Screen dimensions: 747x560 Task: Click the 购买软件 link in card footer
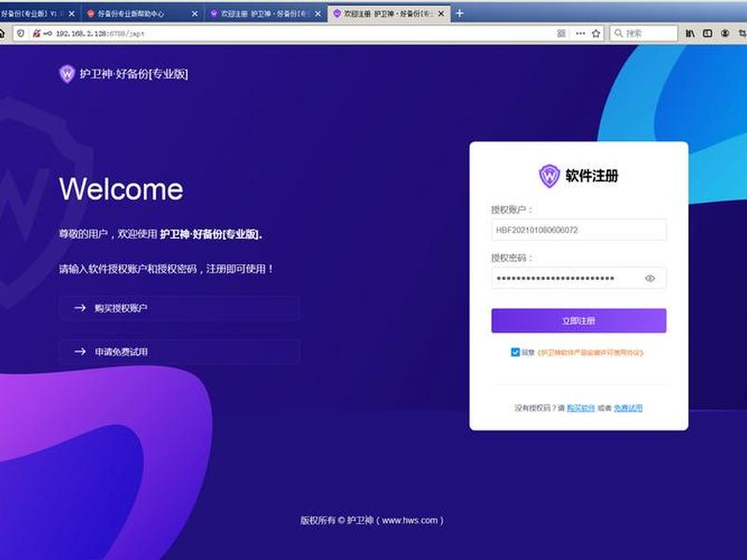point(581,408)
